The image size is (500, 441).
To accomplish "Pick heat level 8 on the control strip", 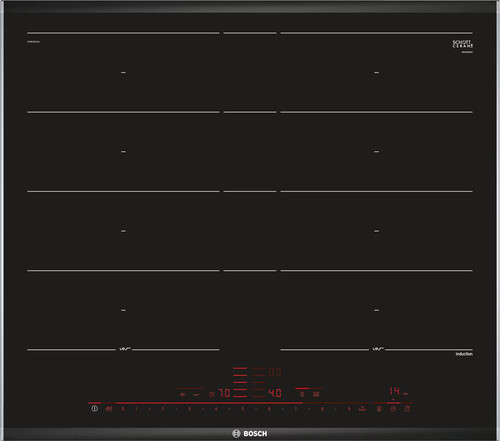I will (322, 409).
